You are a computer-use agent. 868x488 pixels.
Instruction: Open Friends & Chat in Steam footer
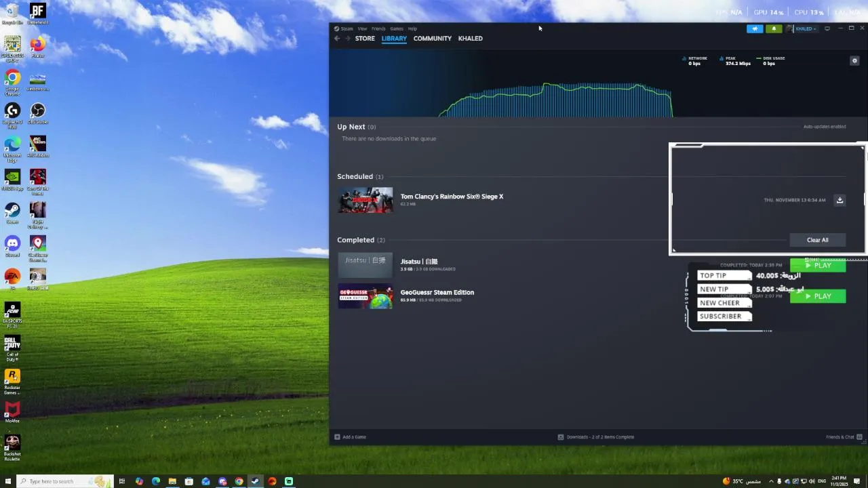tap(844, 437)
